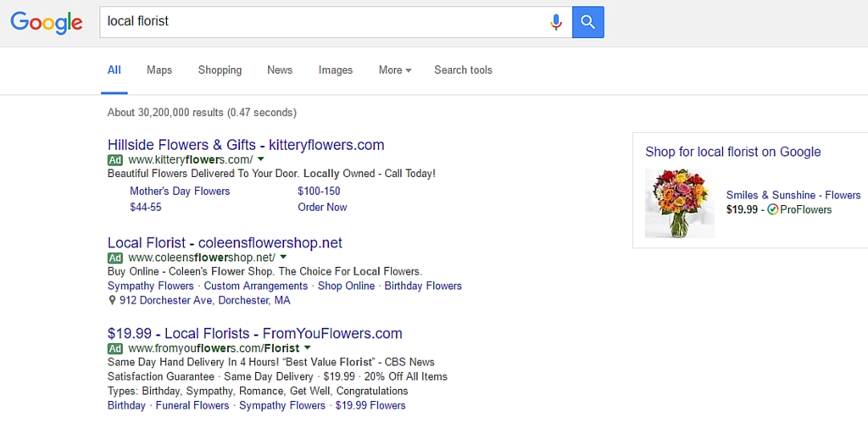Click the Ad badge under Hillside Flowers
Viewport: 868px width, 434px height.
pyautogui.click(x=115, y=160)
